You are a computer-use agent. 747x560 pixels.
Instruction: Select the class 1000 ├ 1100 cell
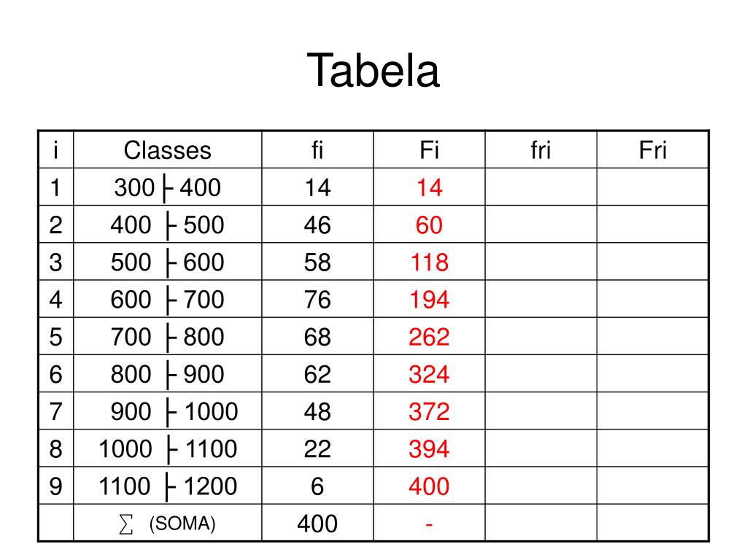[x=167, y=448]
